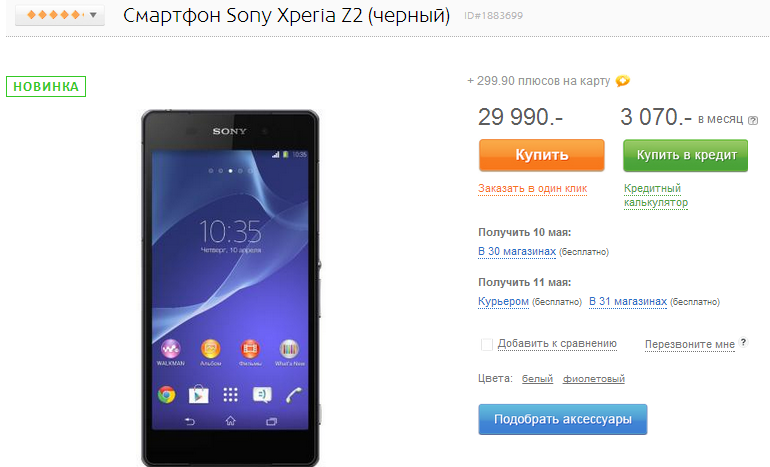Click the apps grid icon on phone

click(x=230, y=394)
